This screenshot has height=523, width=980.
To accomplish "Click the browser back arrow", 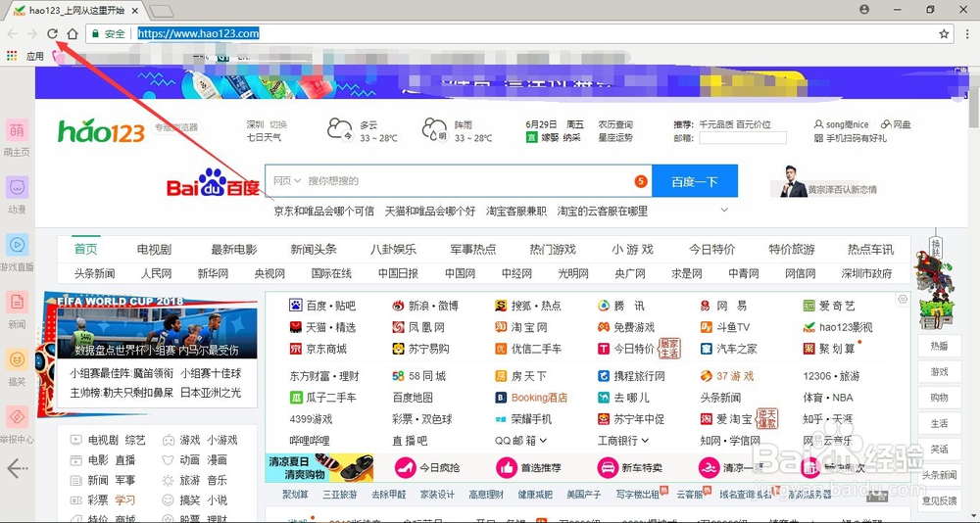I will [x=13, y=33].
